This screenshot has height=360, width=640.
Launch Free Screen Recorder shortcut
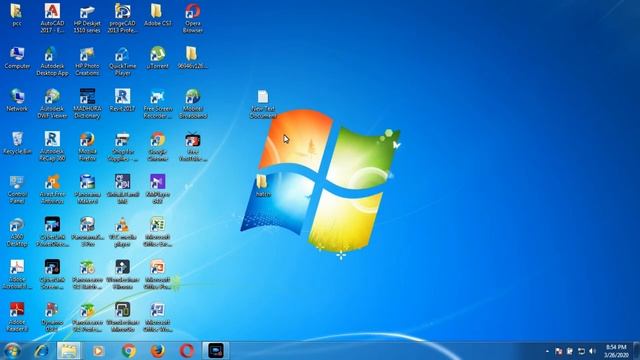(x=158, y=104)
